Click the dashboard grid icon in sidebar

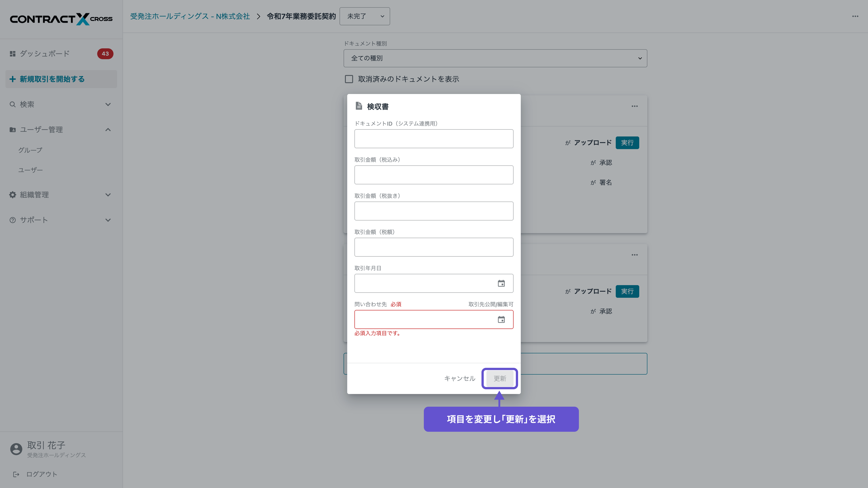tap(12, 54)
